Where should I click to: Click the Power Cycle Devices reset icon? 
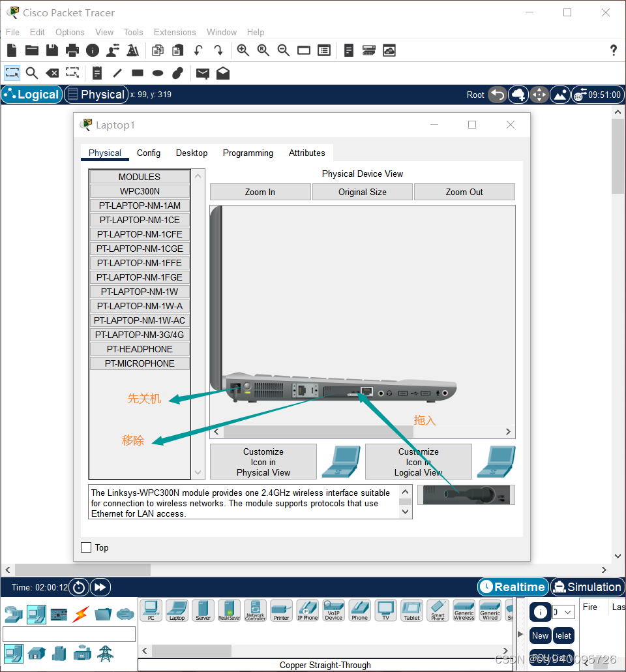[x=79, y=587]
